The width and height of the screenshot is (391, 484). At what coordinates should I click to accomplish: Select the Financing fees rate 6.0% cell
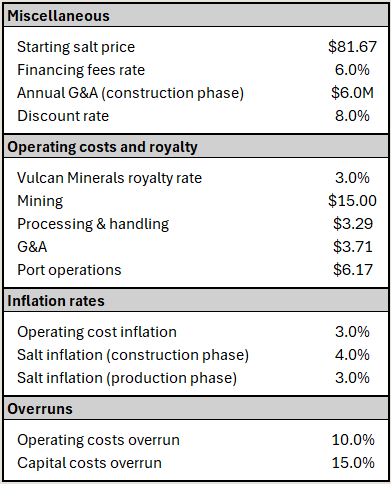click(x=352, y=70)
